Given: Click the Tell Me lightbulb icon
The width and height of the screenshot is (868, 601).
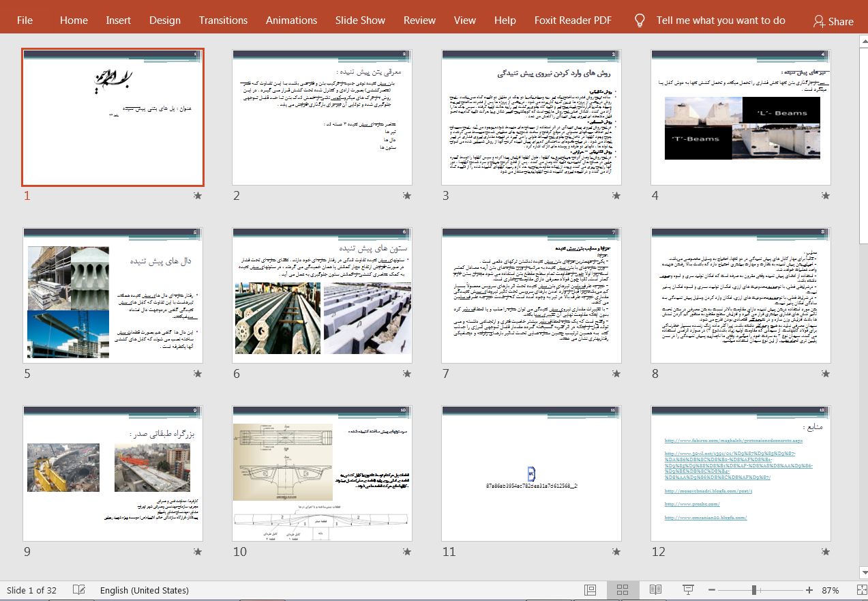Looking at the screenshot, I should coord(639,20).
